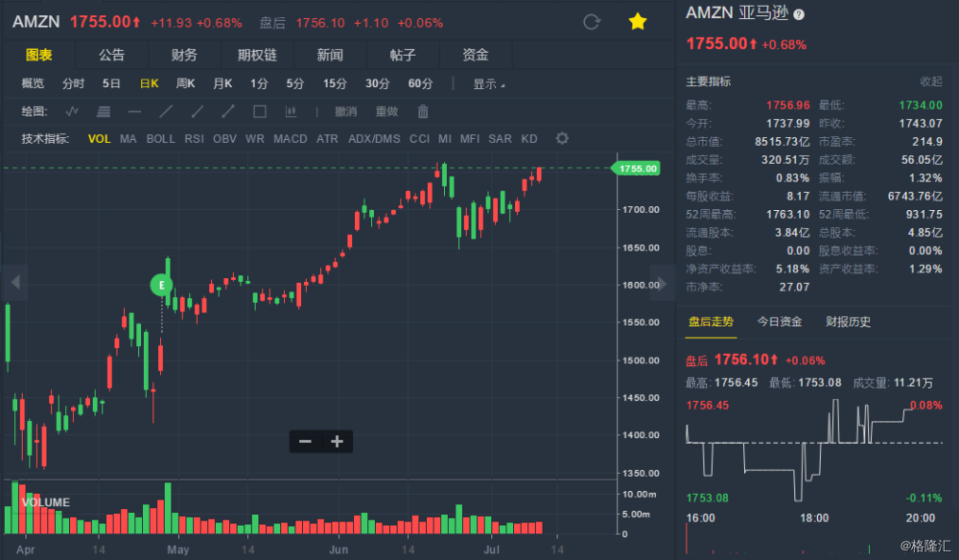Image resolution: width=959 pixels, height=560 pixels.
Task: Click the 52周最高 value 1763.10
Action: pyautogui.click(x=787, y=215)
